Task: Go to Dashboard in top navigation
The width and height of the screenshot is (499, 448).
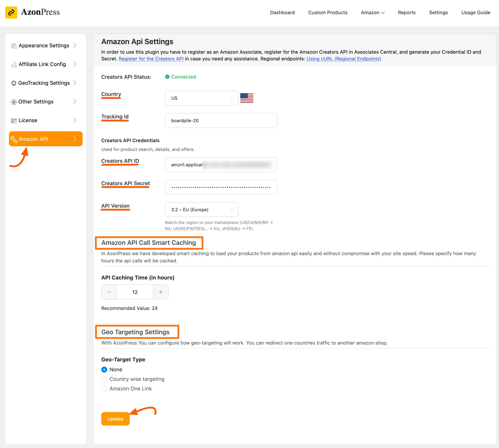Action: point(282,13)
